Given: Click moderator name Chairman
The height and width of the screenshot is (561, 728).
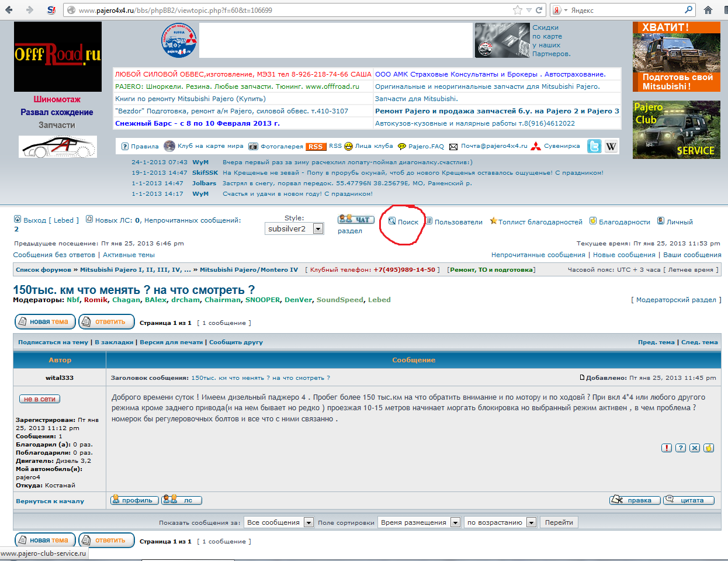Looking at the screenshot, I should pos(222,300).
